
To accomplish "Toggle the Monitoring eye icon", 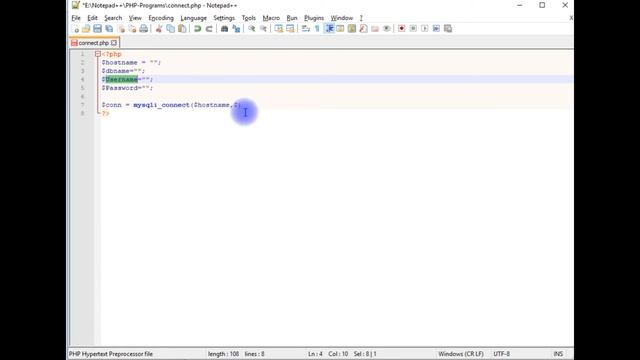I will point(386,29).
